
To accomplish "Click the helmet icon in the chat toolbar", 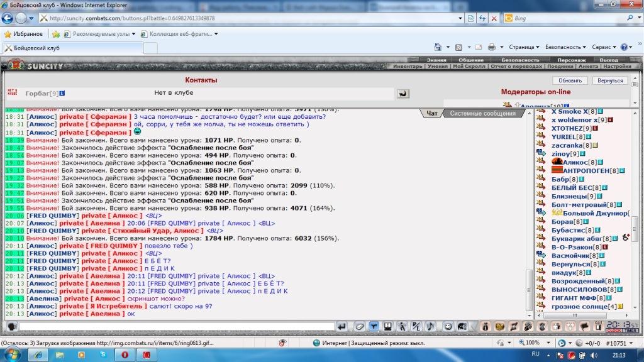I will tap(462, 326).
